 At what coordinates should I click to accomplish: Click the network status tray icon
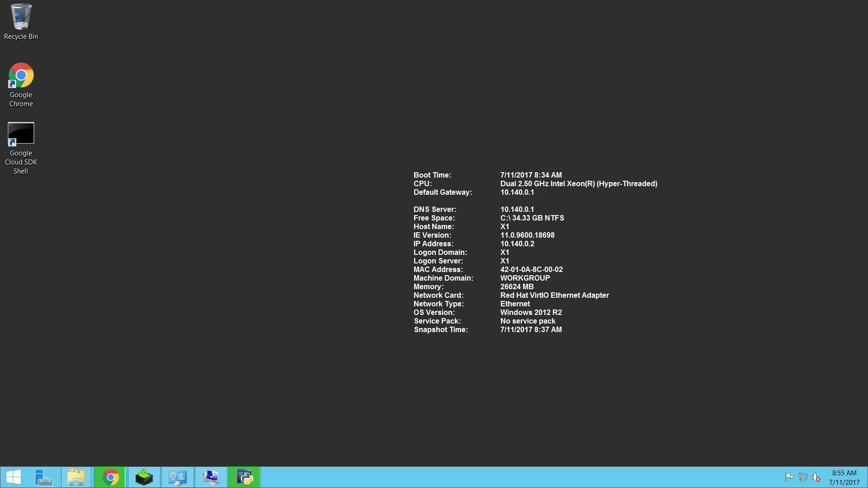pyautogui.click(x=803, y=477)
